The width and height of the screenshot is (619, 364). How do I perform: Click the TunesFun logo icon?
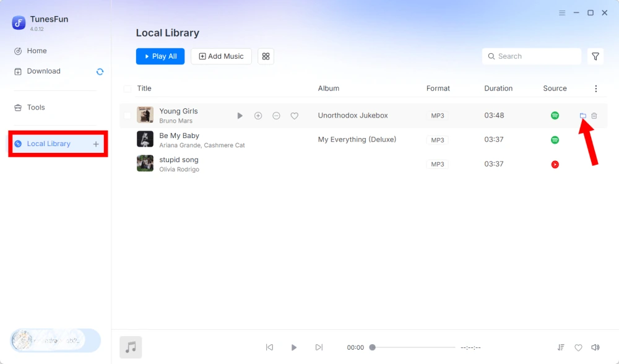[19, 23]
